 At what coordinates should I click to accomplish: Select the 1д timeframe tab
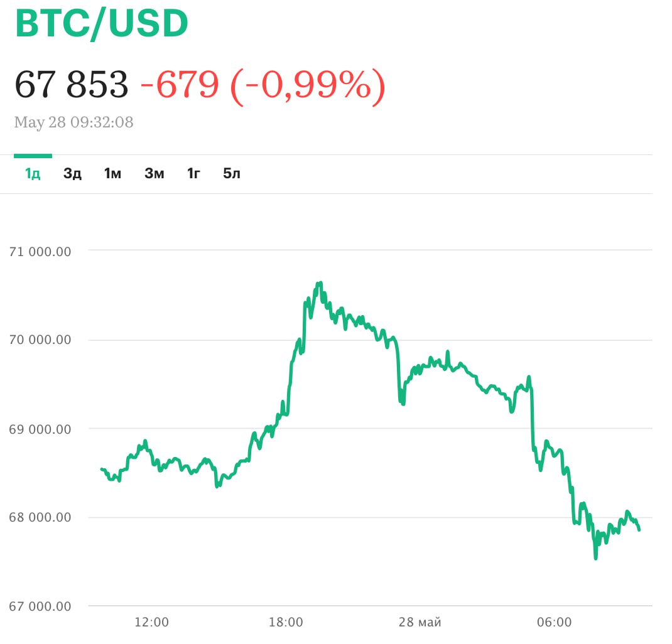pos(33,174)
